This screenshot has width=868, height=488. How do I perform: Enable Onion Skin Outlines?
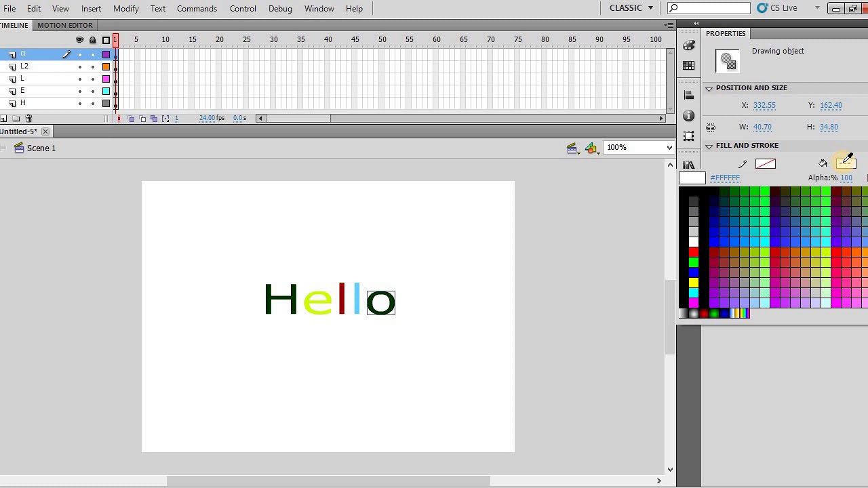click(x=142, y=119)
